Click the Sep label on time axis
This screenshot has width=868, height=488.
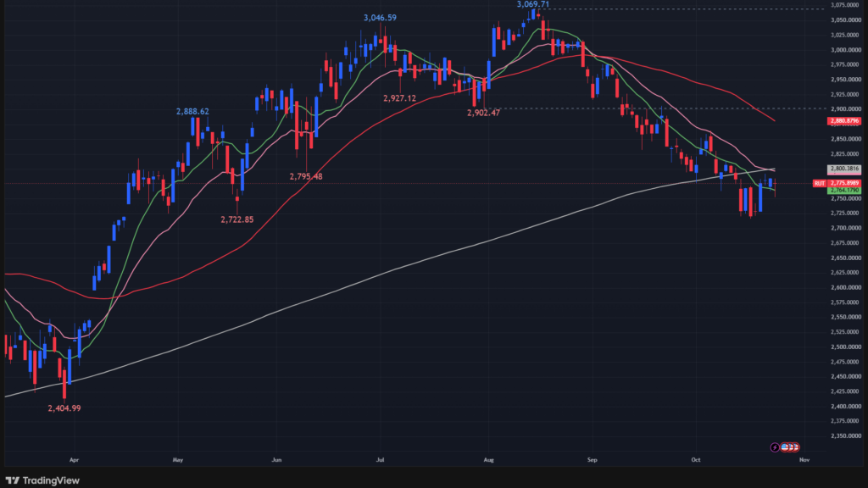(x=593, y=460)
